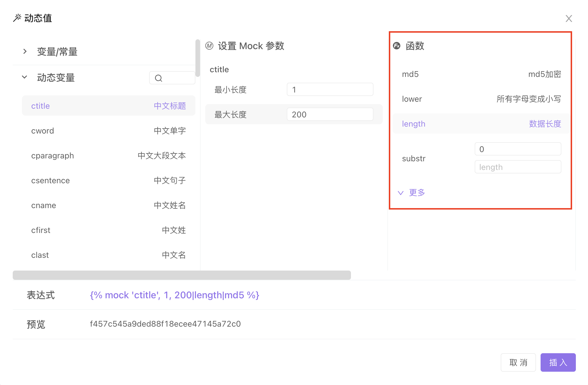Click the Mock M icon in header
Viewport: 588px width, 385px height.
[209, 46]
